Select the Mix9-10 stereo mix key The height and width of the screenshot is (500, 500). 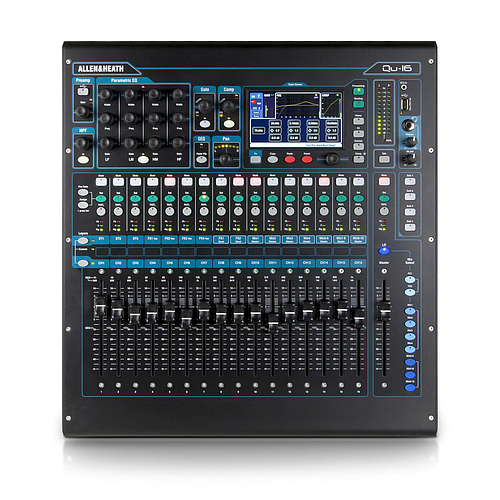410,387
